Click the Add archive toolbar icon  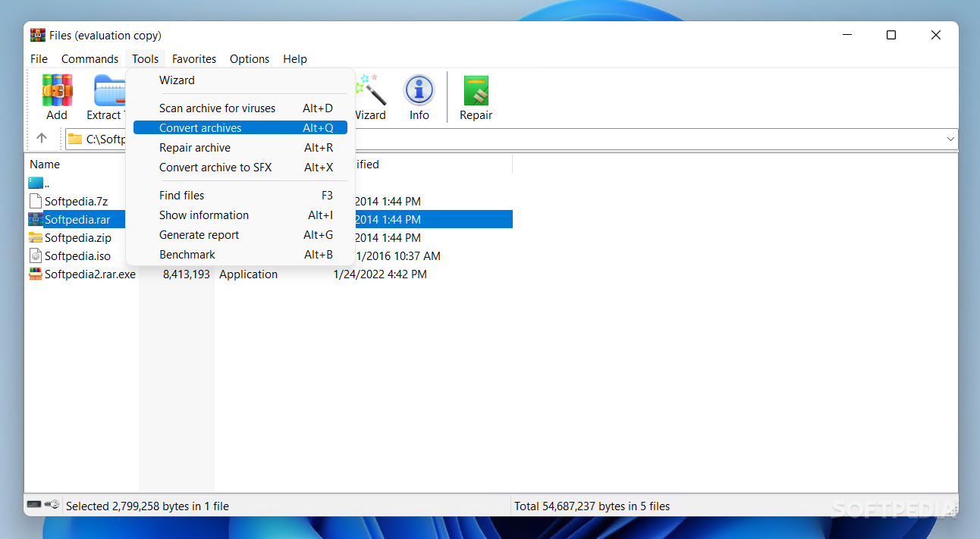tap(57, 90)
